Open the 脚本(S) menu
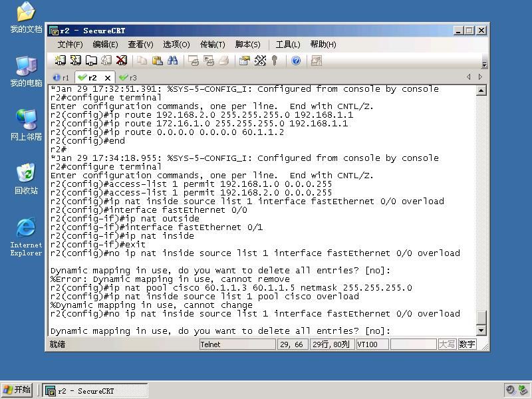 coord(247,45)
